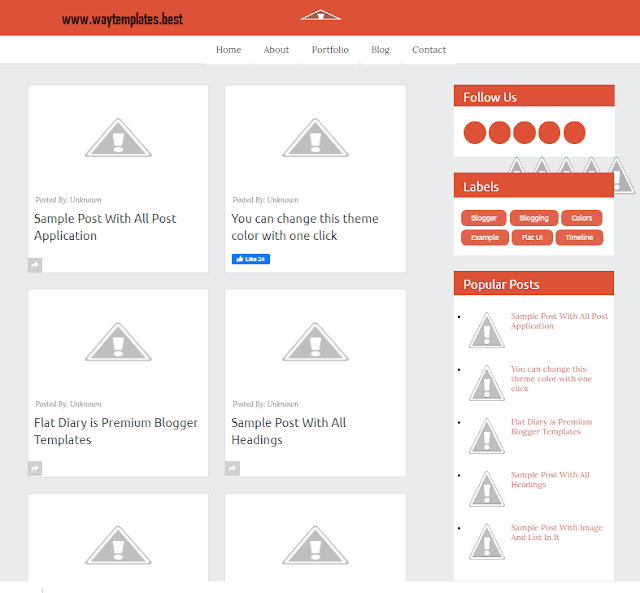The width and height of the screenshot is (640, 593).
Task: Click thumbnail of Sample Post With All Post Application card
Action: click(118, 138)
